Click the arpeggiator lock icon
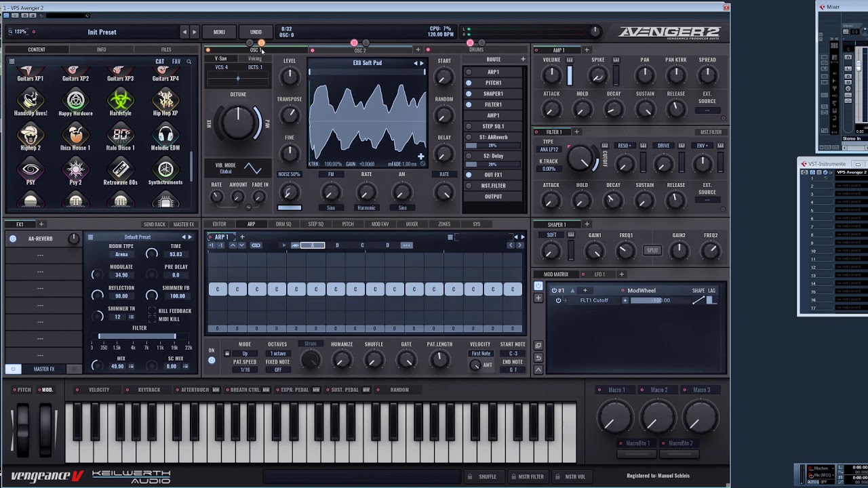Image resolution: width=868 pixels, height=488 pixels. tap(226, 354)
